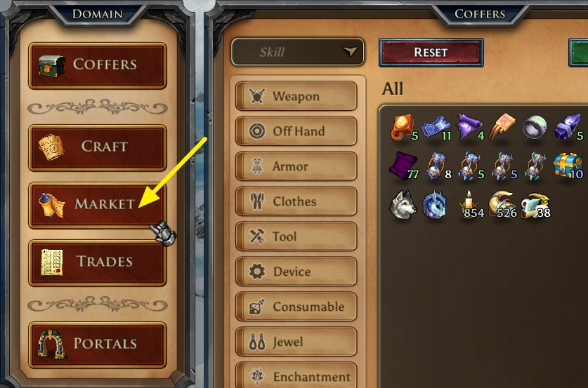
Task: Click the red Reset button
Action: click(431, 53)
